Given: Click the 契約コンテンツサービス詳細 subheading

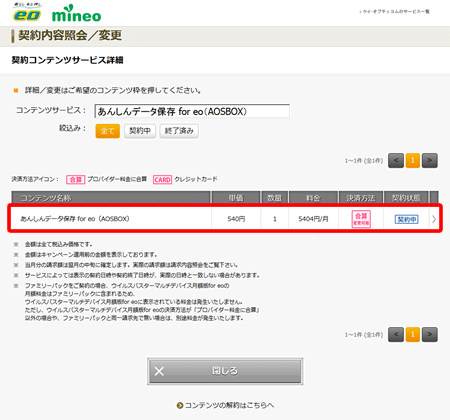Looking at the screenshot, I should coord(68,60).
